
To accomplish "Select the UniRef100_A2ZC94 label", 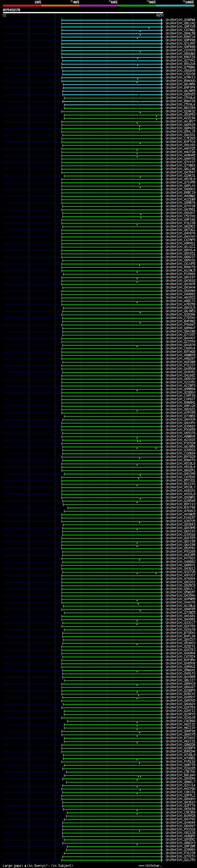I will click(x=180, y=118).
